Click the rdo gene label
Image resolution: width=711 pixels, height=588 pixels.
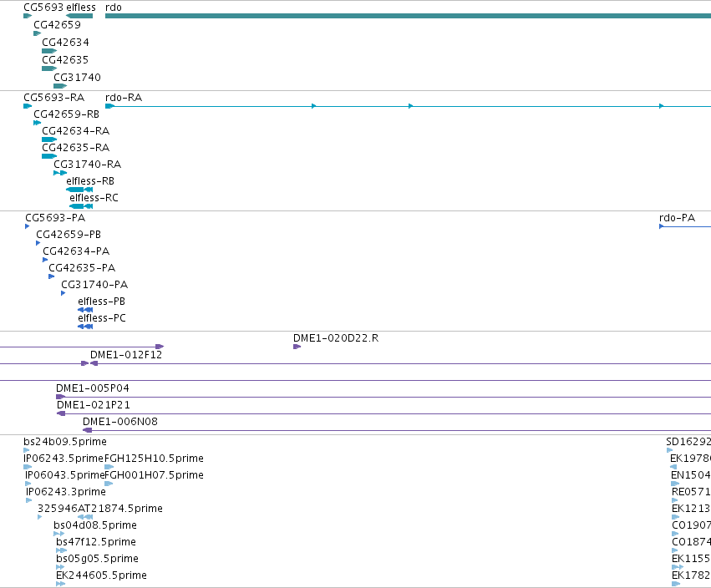point(114,8)
